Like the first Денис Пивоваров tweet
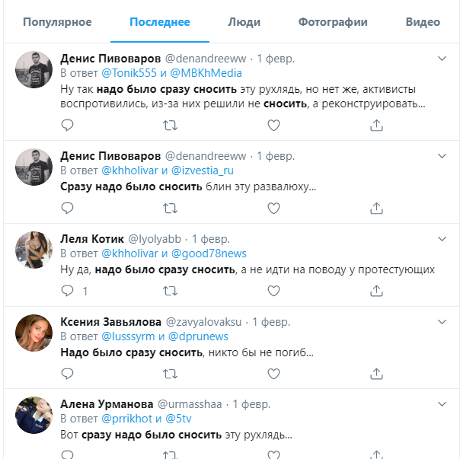 coord(274,126)
